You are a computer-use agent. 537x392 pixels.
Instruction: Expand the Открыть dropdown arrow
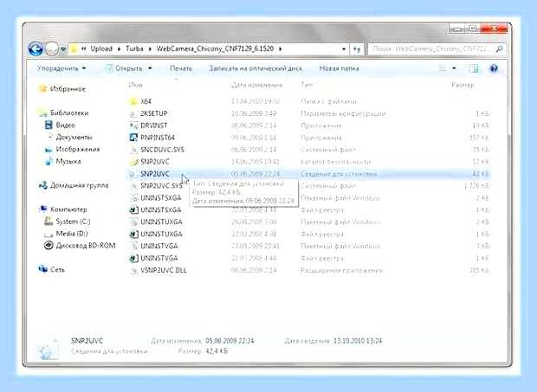click(150, 68)
